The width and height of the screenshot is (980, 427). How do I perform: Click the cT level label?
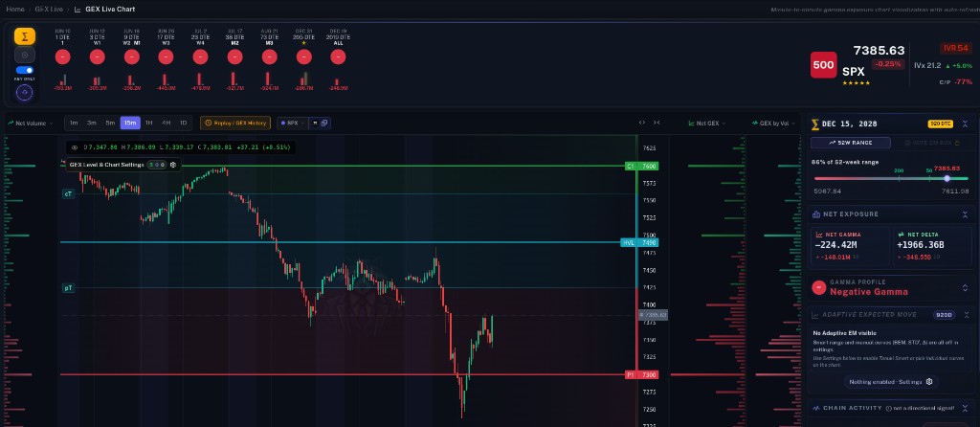68,193
